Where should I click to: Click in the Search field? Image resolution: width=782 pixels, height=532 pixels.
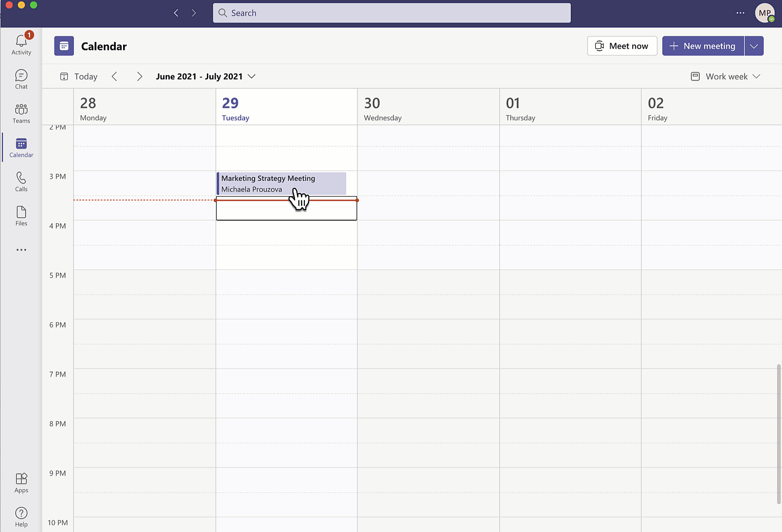(391, 13)
